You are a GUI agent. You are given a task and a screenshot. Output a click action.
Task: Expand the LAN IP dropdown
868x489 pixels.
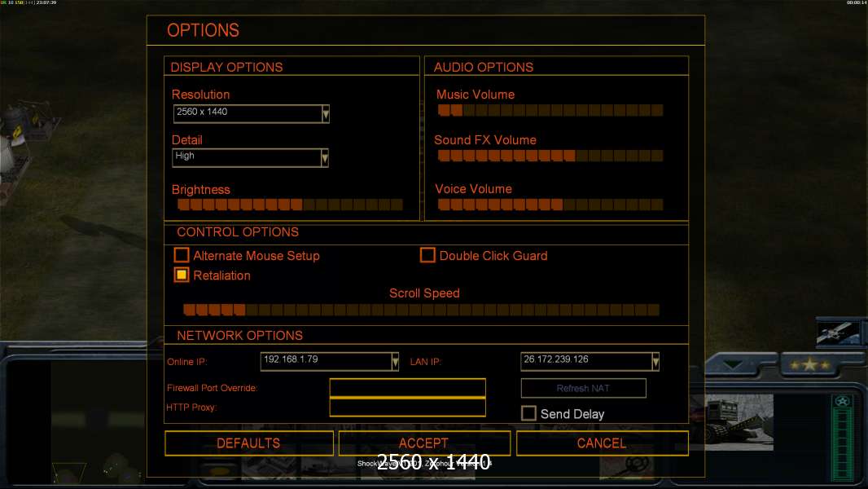pos(655,362)
